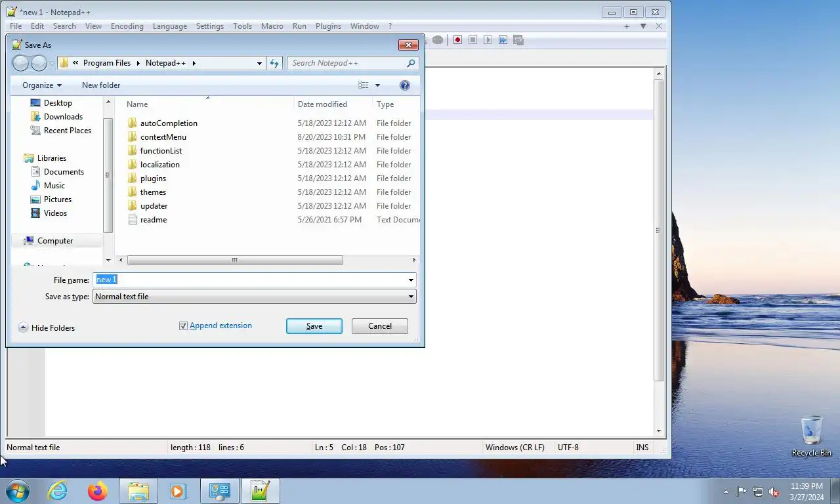Click the Save Recorded Macro icon

(518, 40)
